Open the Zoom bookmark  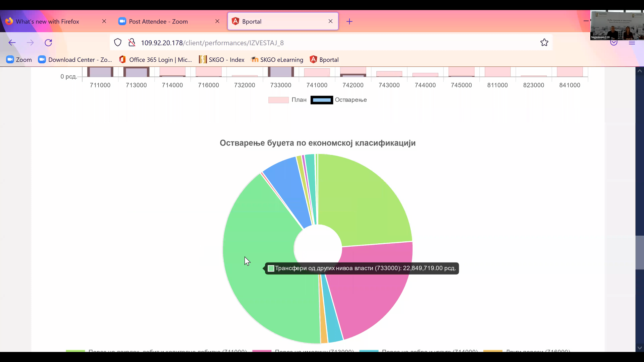19,60
